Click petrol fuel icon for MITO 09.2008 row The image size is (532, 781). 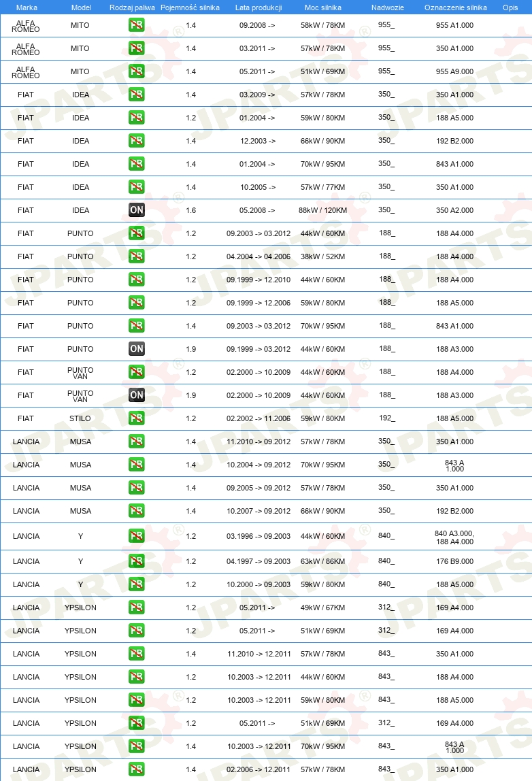[137, 25]
